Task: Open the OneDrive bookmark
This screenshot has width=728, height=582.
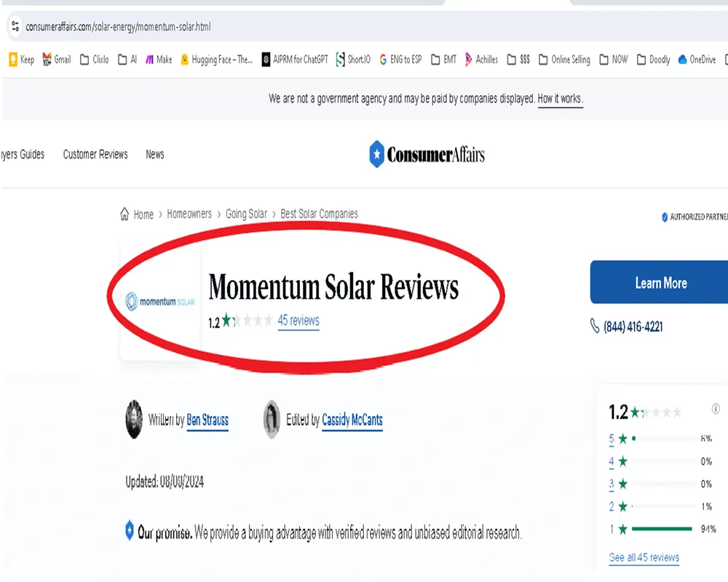Action: click(697, 60)
